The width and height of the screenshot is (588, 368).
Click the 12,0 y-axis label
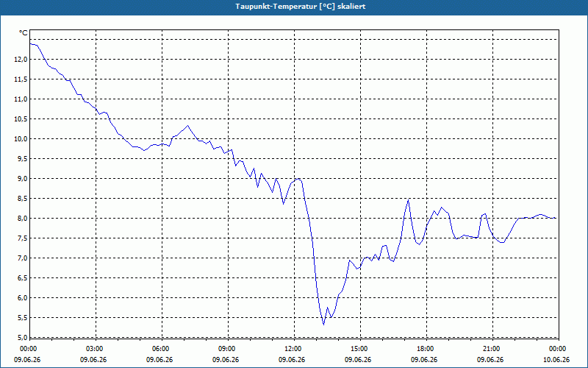(x=21, y=60)
